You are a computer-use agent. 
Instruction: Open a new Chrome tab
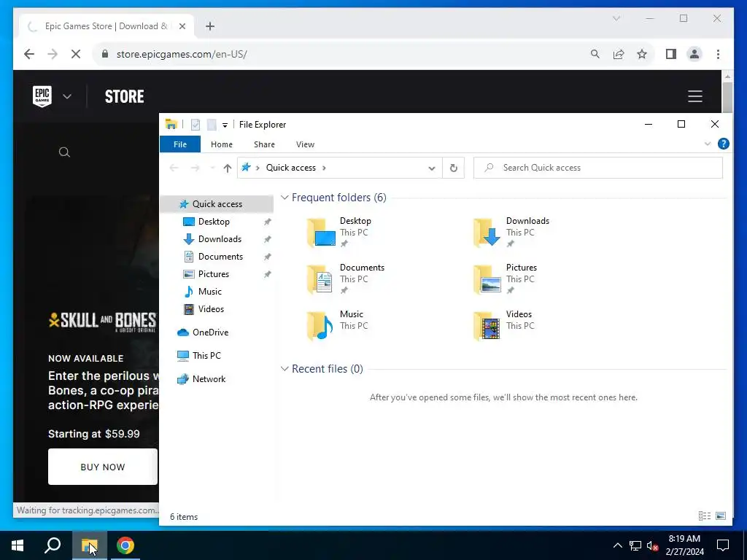[x=210, y=26]
